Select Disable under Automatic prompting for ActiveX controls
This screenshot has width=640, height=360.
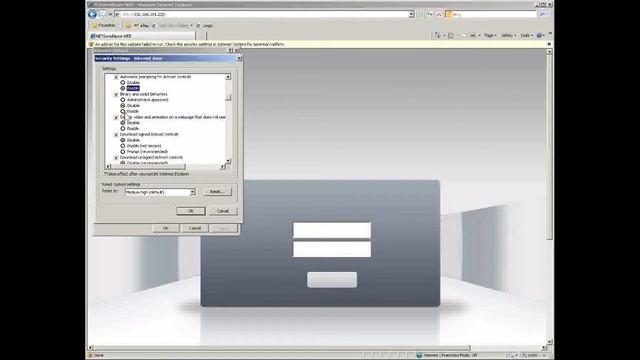[x=122, y=82]
